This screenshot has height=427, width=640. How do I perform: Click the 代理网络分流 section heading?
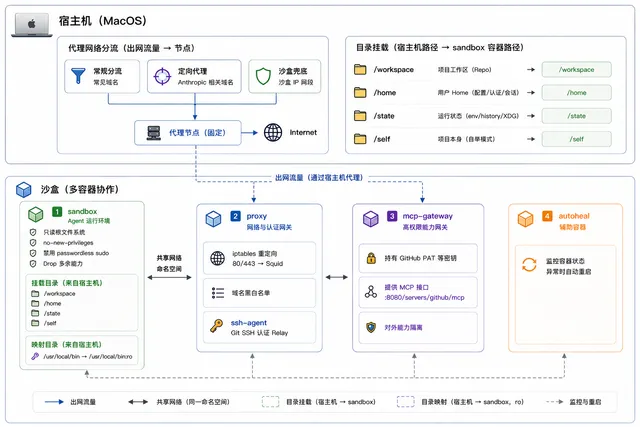131,48
